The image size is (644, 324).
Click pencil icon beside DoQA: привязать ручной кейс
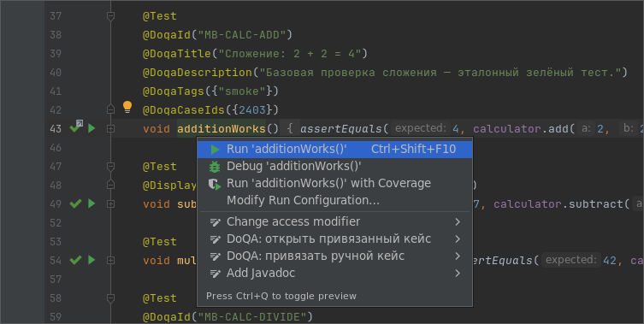(216, 256)
